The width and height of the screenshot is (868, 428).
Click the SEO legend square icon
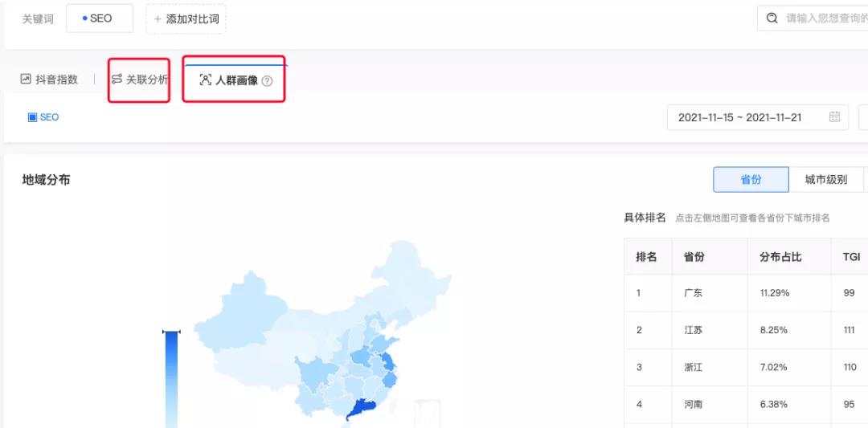[x=32, y=117]
